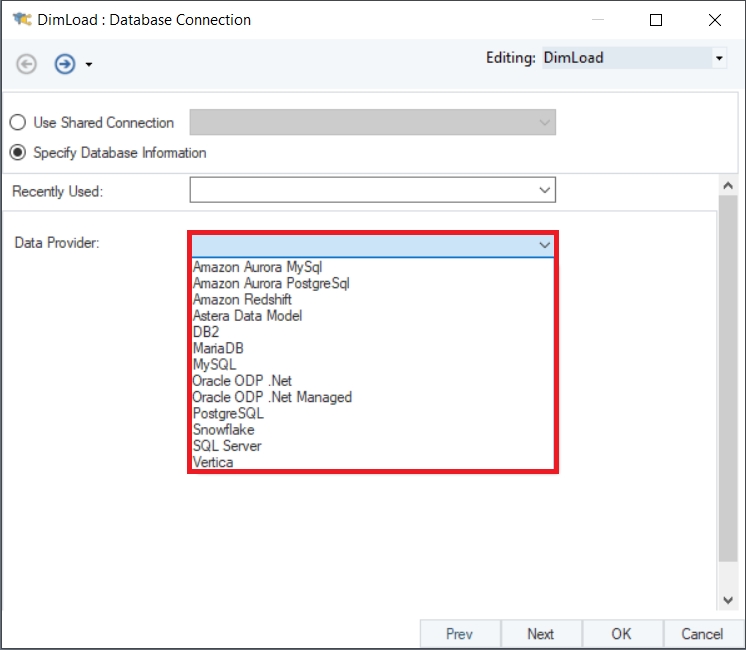Screen dimensions: 746x650
Task: Click the Next button
Action: click(541, 634)
